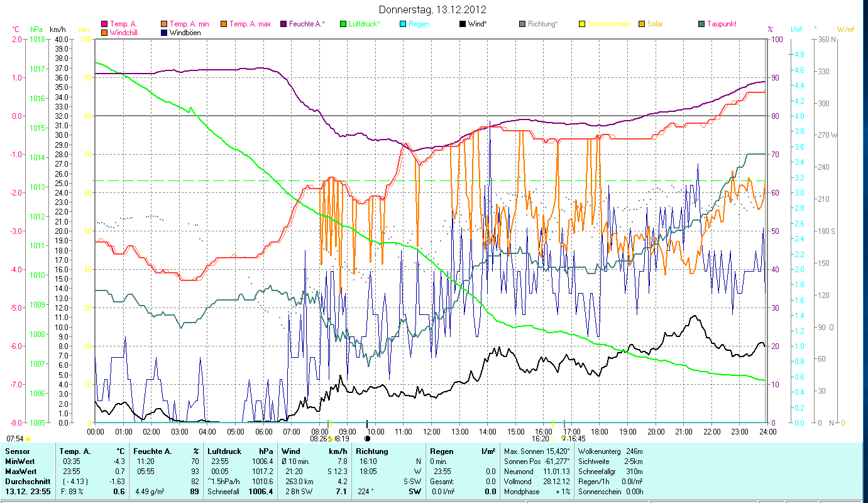Click the Solar legend swatch
The width and height of the screenshot is (868, 503).
tap(642, 24)
